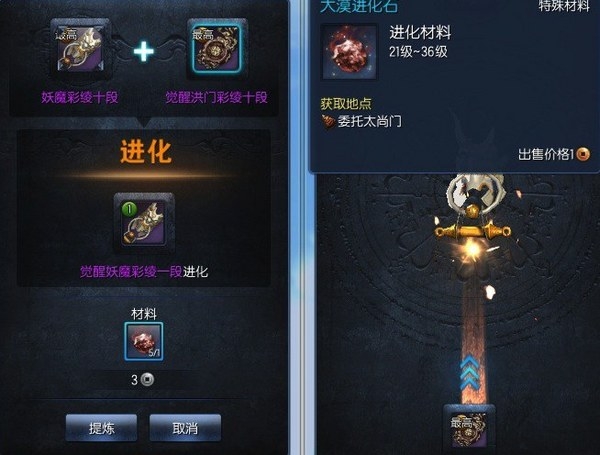Click the 委托太尚门 quest location icon
The height and width of the screenshot is (455, 600).
(x=328, y=122)
